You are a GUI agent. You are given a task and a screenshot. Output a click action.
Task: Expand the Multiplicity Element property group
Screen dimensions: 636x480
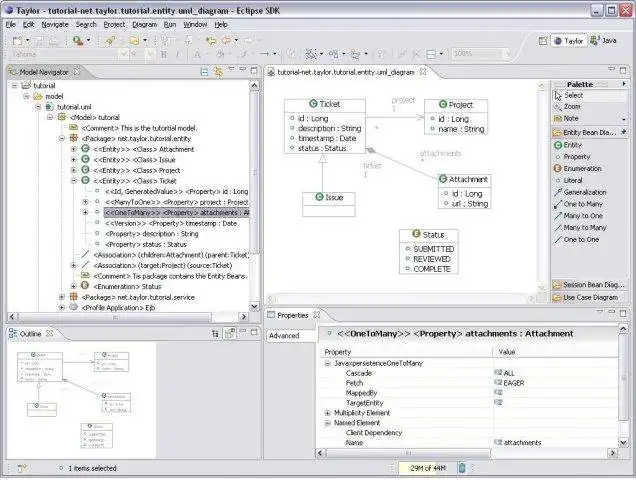pos(327,413)
